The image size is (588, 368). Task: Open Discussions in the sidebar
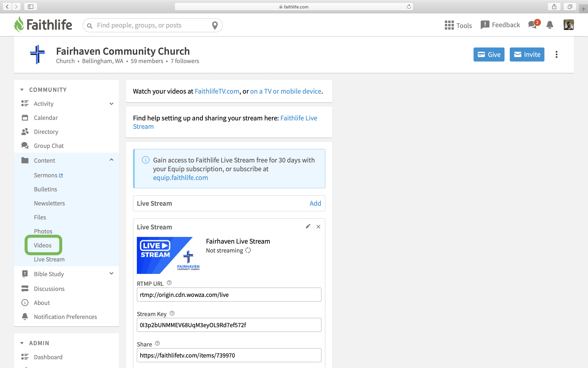[49, 289]
